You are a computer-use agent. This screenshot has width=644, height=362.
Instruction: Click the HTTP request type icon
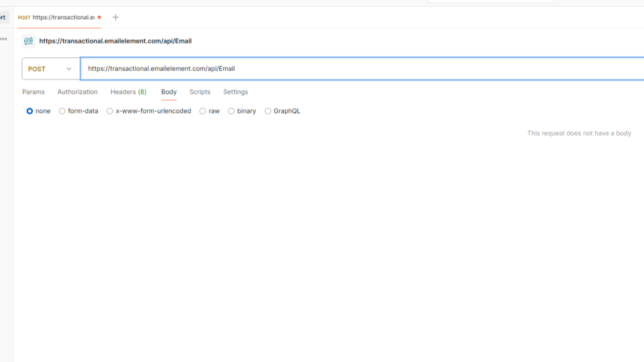29,41
